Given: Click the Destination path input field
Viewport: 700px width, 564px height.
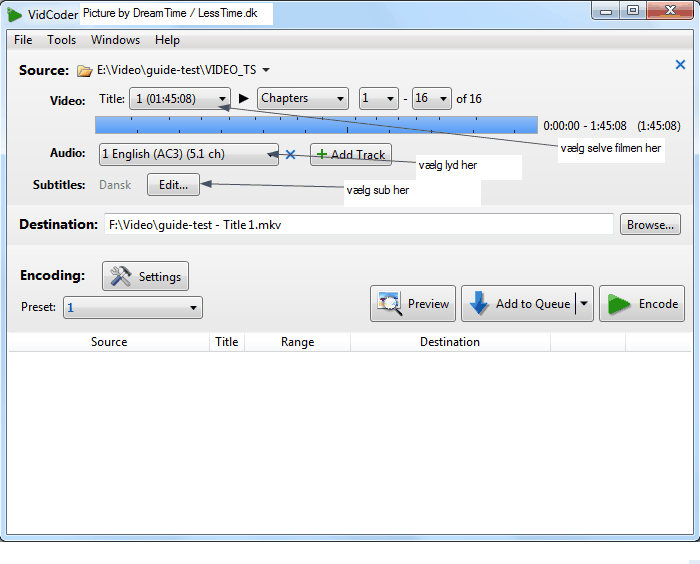Looking at the screenshot, I should tap(358, 224).
